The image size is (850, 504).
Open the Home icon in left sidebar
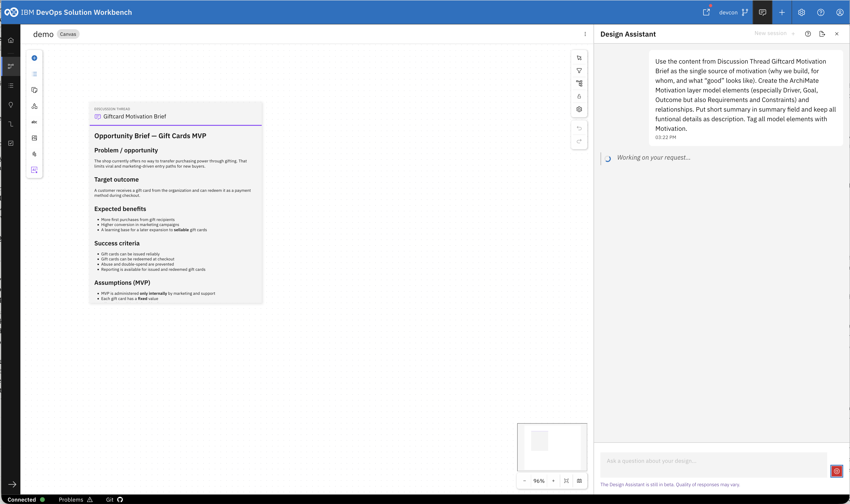point(11,40)
